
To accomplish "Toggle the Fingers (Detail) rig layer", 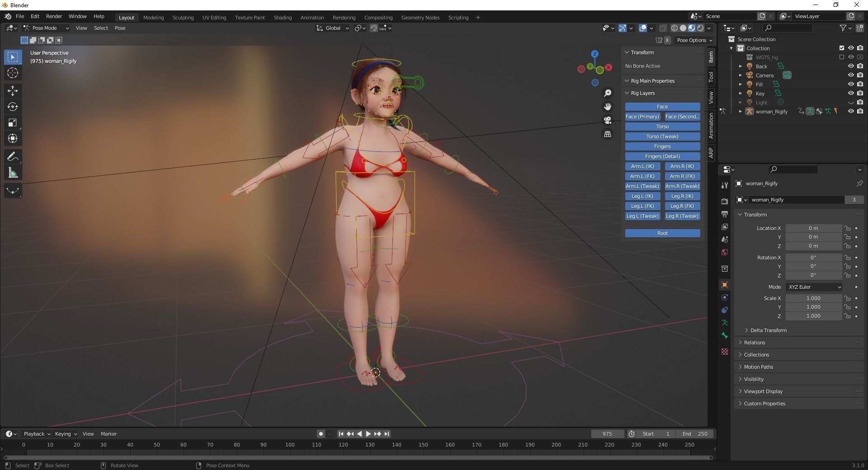I will tap(662, 156).
